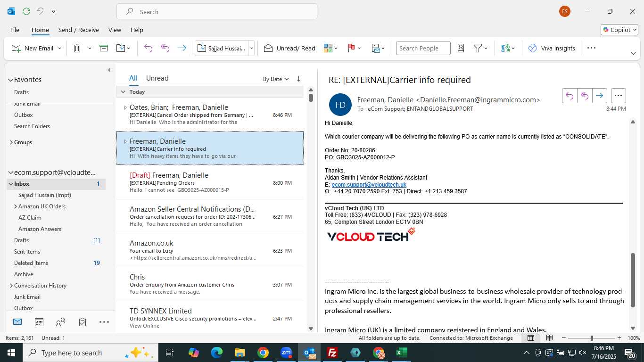Open the View tab

tap(115, 30)
